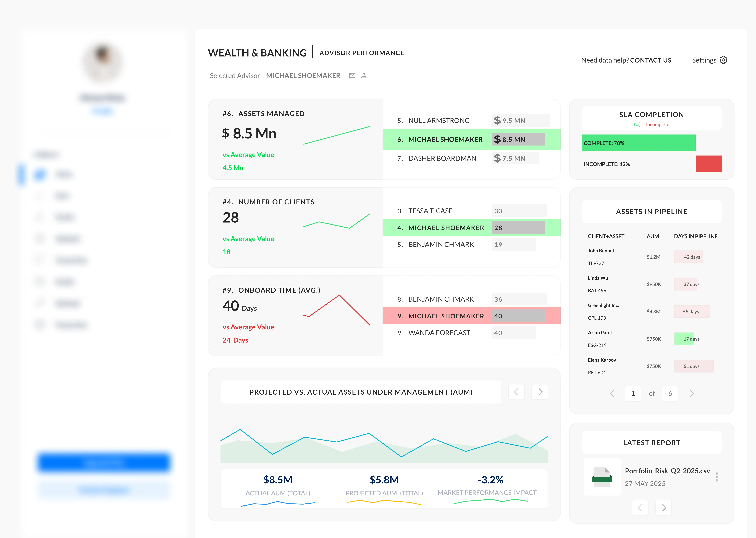The image size is (756, 538).
Task: Open the three-dot menu next to Portfolio_Risk_Q2_2025.csv
Action: [x=717, y=477]
